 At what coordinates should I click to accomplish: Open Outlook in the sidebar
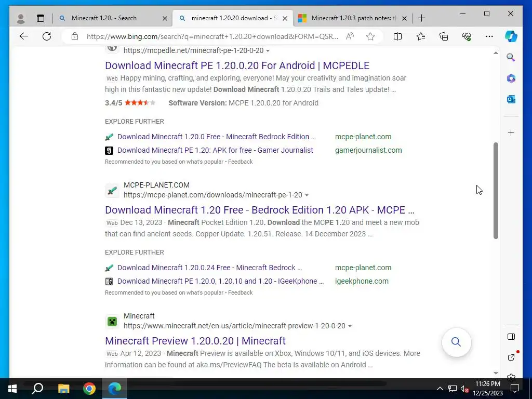(511, 99)
